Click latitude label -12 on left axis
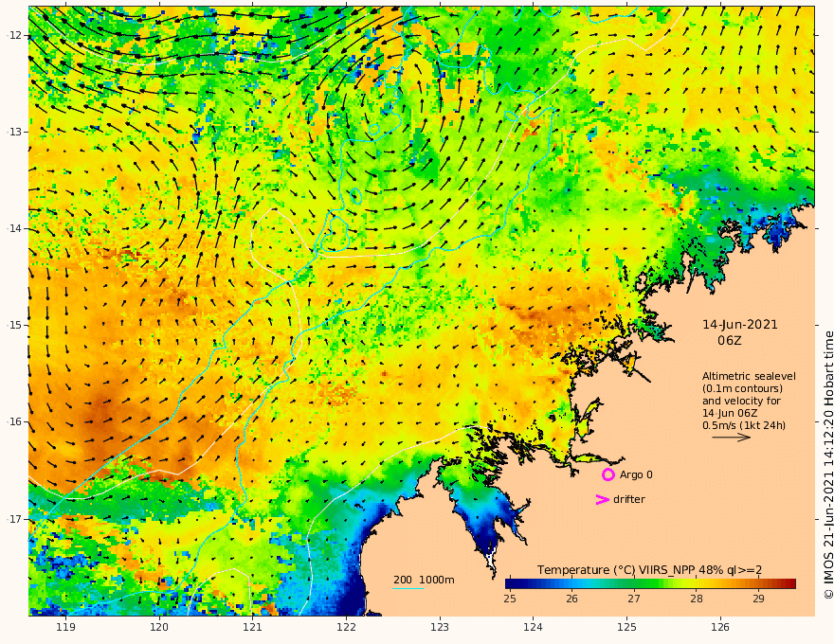Viewport: 834px width, 644px height. click(13, 35)
